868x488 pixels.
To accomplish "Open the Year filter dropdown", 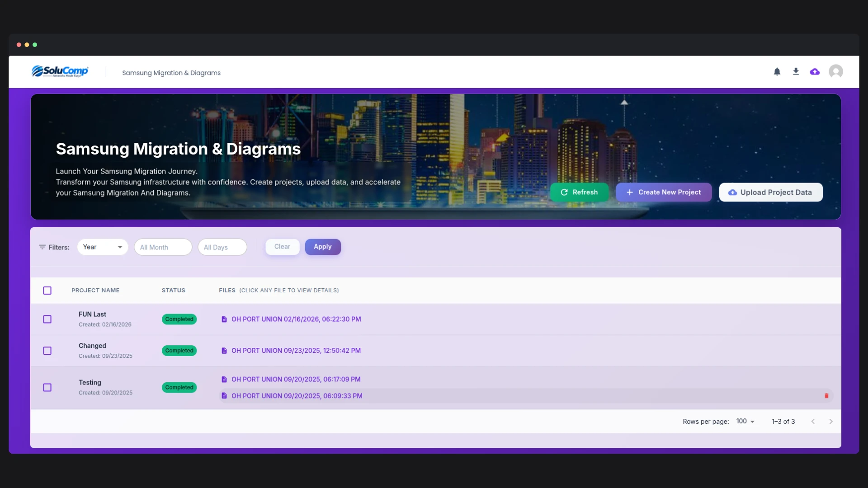I will click(103, 247).
